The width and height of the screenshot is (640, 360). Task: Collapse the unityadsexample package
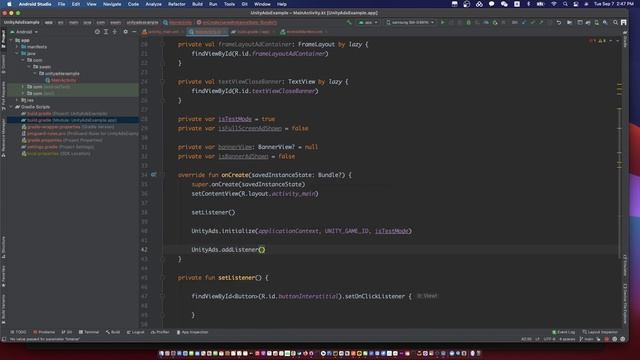click(x=35, y=73)
